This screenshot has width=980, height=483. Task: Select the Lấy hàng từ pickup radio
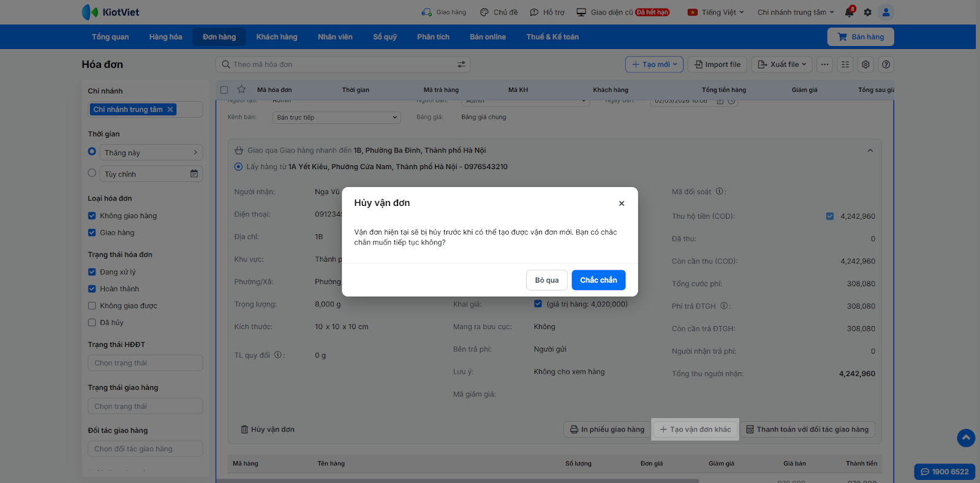[238, 167]
